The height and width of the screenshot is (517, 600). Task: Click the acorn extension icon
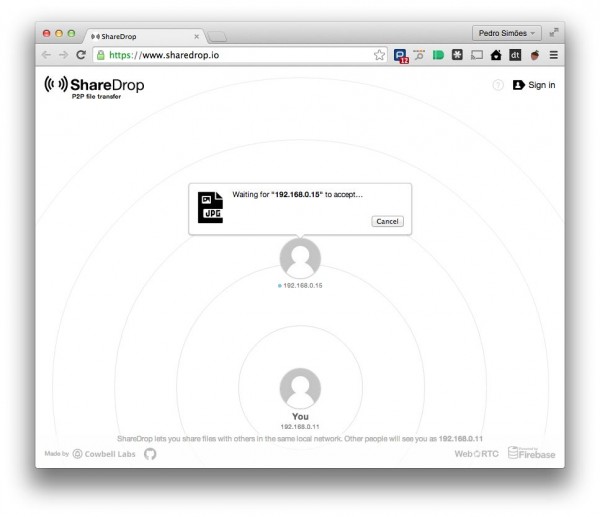(x=535, y=55)
